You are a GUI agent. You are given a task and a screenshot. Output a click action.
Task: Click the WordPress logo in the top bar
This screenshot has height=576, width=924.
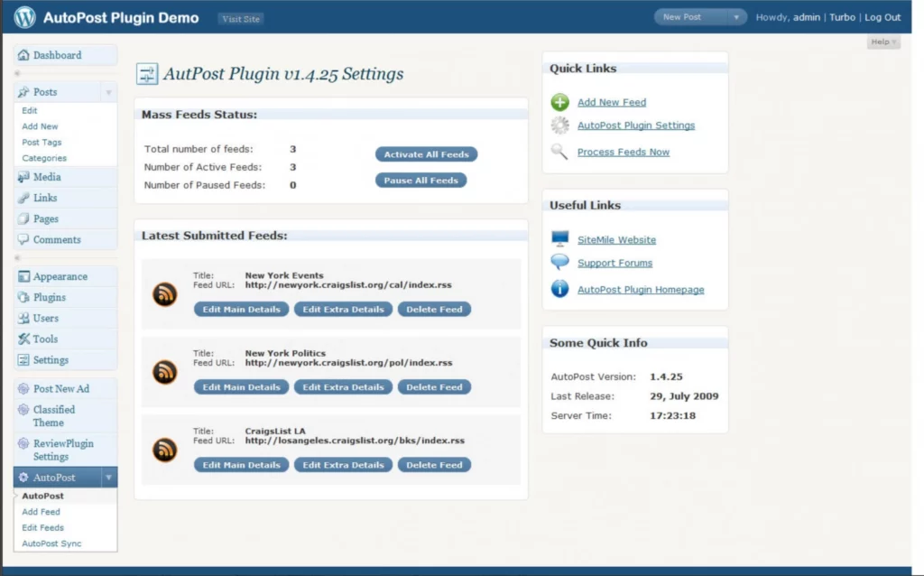click(x=23, y=16)
